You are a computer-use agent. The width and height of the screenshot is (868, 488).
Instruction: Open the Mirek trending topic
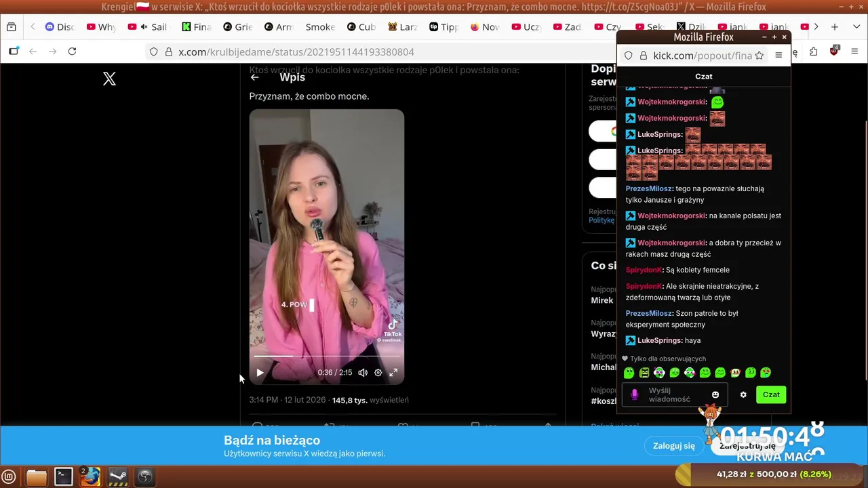[601, 300]
